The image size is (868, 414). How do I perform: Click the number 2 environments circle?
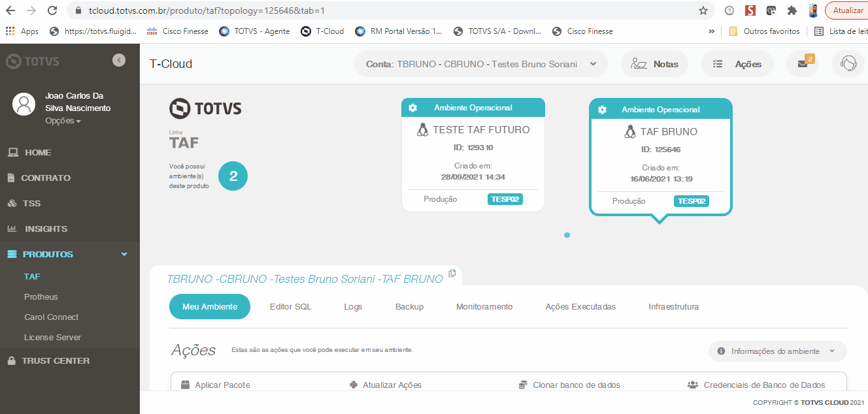coord(233,176)
